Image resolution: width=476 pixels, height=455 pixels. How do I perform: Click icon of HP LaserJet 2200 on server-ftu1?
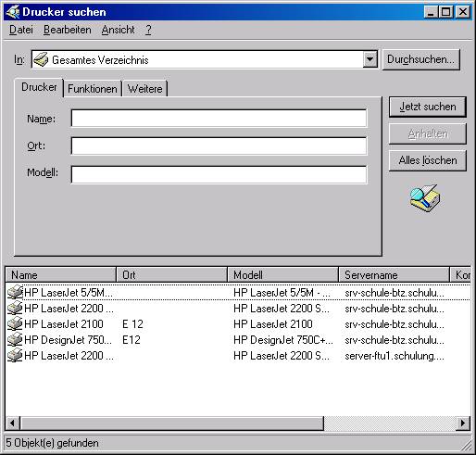pyautogui.click(x=15, y=355)
